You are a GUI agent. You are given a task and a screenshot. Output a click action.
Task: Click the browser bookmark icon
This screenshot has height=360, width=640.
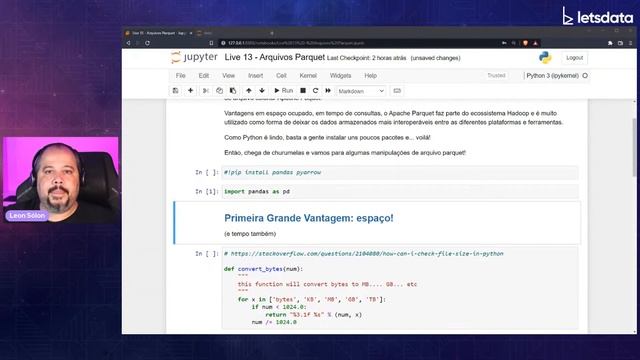[x=211, y=43]
